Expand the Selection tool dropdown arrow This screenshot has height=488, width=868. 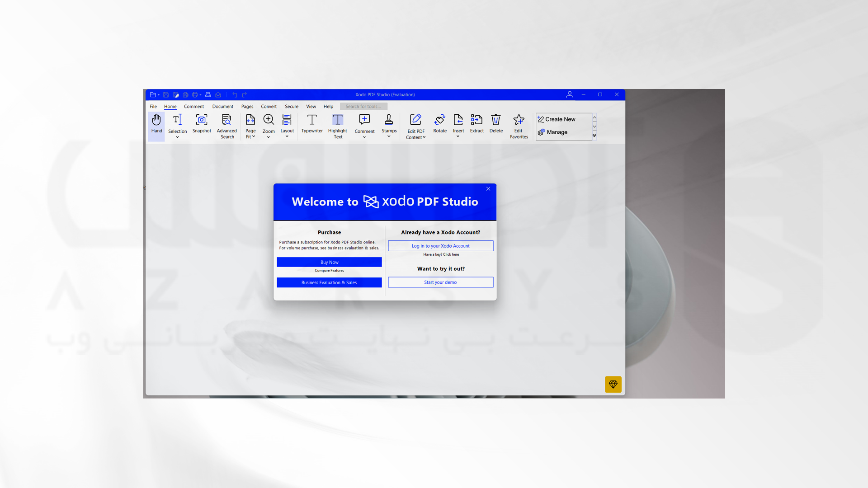177,137
